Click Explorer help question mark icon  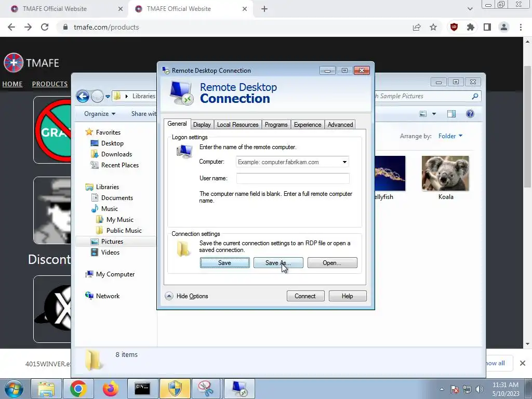click(470, 114)
